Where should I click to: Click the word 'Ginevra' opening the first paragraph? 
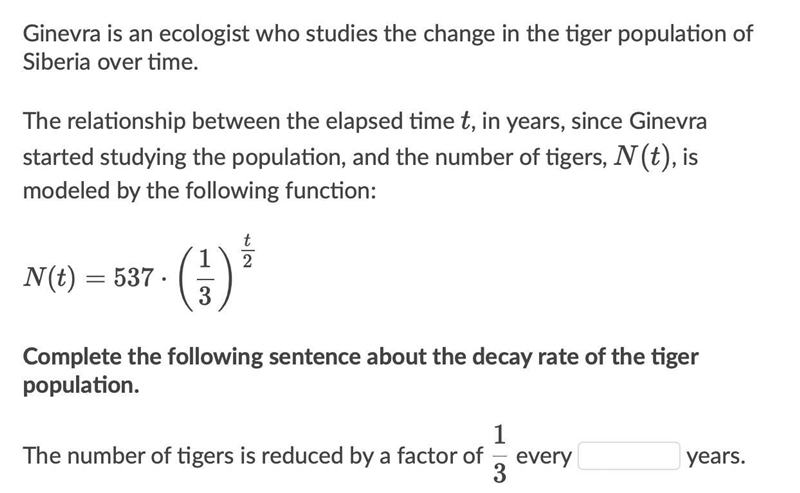coord(62,34)
